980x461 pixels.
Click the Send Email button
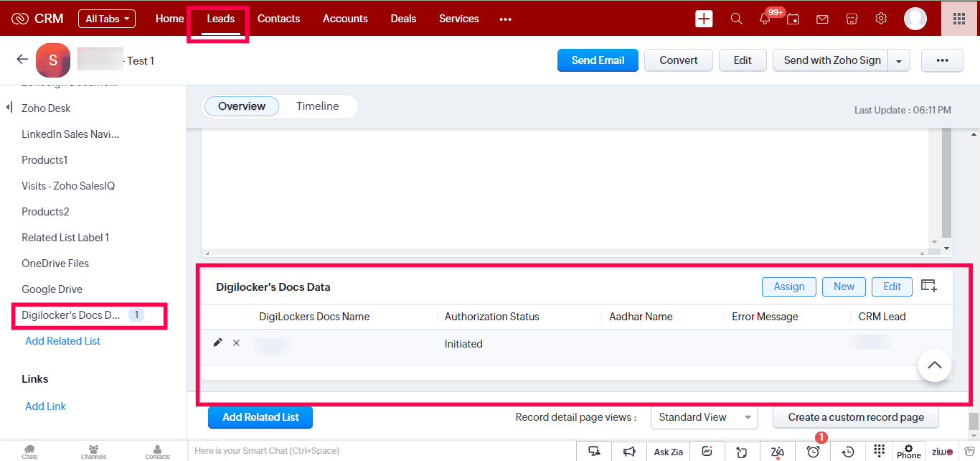click(598, 60)
